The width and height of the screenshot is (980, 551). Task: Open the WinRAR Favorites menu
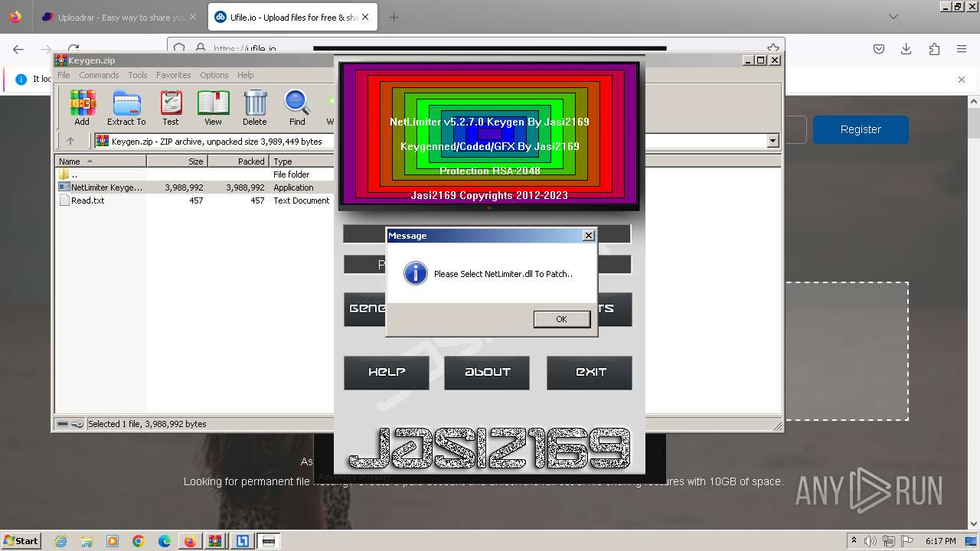(x=174, y=75)
